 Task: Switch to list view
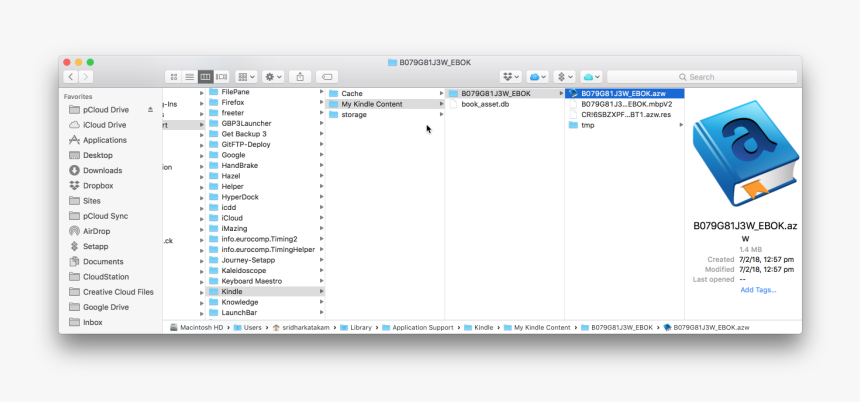pos(190,77)
